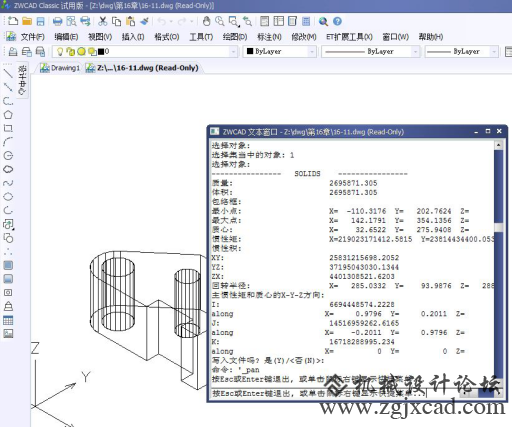
Task: Redo the last undone action
Action: pyautogui.click(x=182, y=21)
